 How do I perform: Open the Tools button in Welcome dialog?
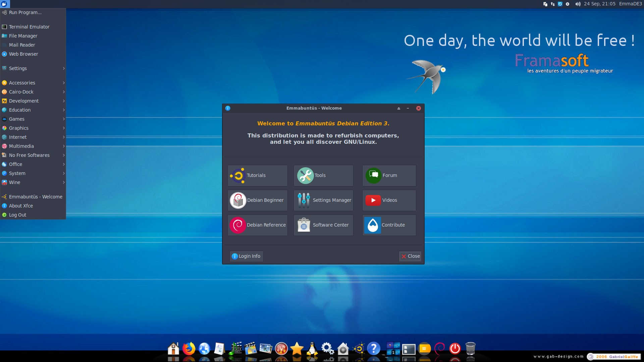[x=323, y=175]
